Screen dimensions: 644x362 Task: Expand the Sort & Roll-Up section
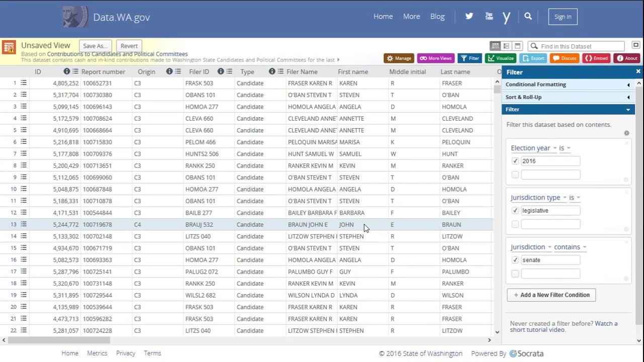click(x=568, y=97)
